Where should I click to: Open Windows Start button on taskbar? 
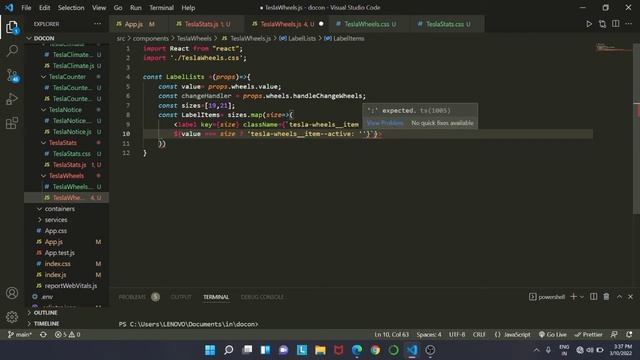pyautogui.click(x=210, y=350)
